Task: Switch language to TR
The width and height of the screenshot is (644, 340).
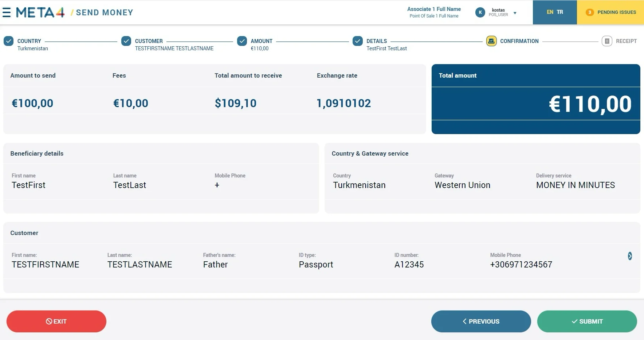Action: tap(560, 12)
